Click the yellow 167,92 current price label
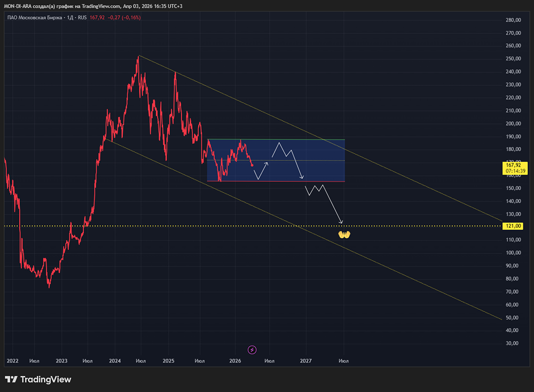Image resolution: width=534 pixels, height=392 pixels. click(x=513, y=165)
